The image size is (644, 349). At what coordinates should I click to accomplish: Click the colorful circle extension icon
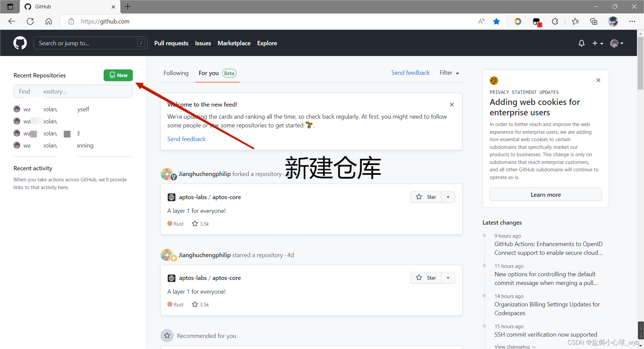click(518, 21)
